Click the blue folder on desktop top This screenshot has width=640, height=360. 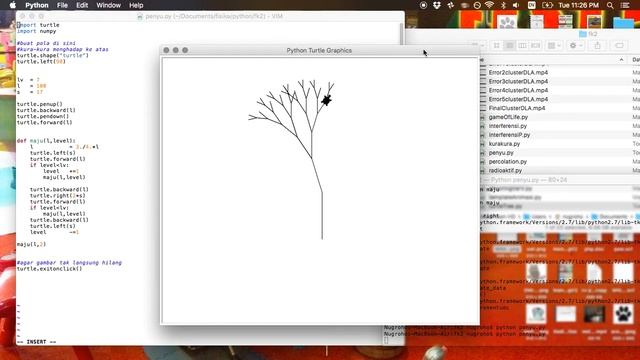623,22
